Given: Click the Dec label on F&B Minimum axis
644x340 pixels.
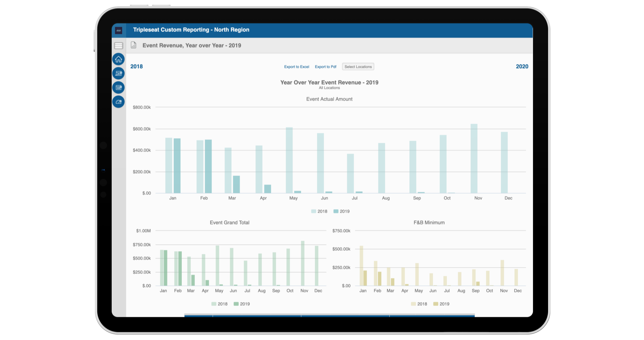Looking at the screenshot, I should (x=518, y=291).
